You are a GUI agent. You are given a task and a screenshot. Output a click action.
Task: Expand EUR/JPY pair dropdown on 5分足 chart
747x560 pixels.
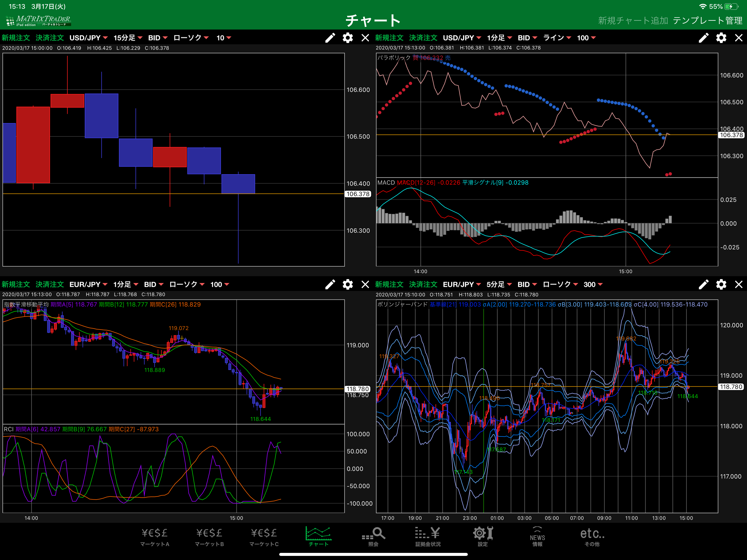(462, 284)
